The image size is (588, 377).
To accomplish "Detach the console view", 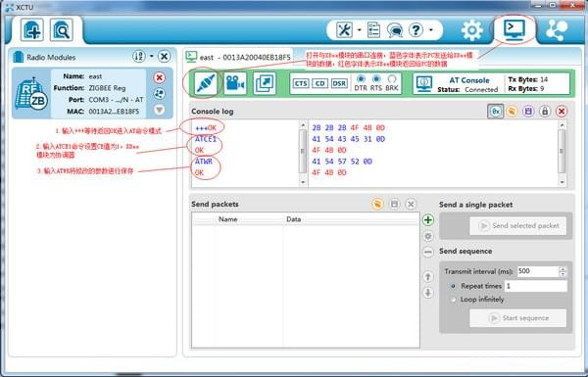I will (x=265, y=83).
